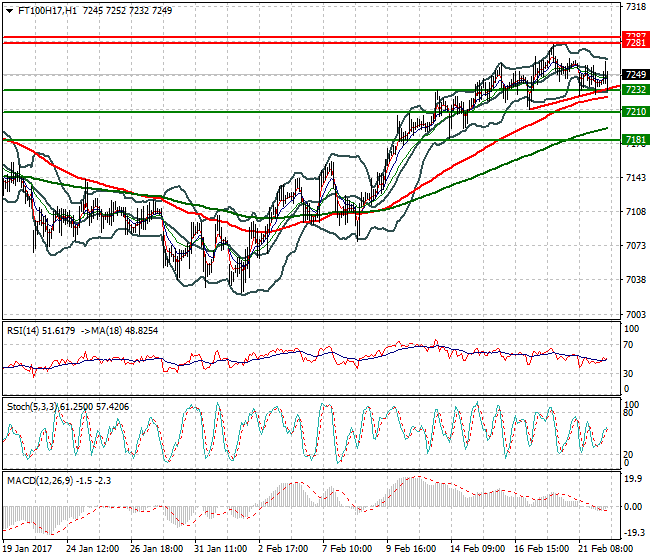Image resolution: width=660 pixels, height=560 pixels.
Task: Click the 7073 price scale value
Action: click(x=636, y=245)
